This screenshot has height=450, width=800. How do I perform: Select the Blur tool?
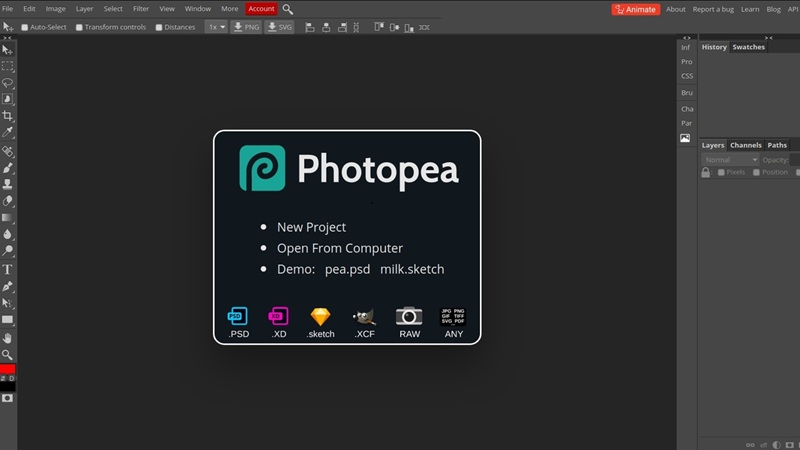(x=7, y=234)
